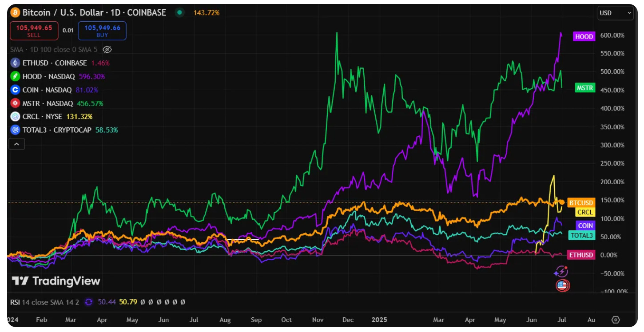Click the HOOD price scale label
The width and height of the screenshot is (644, 332).
pyautogui.click(x=584, y=36)
